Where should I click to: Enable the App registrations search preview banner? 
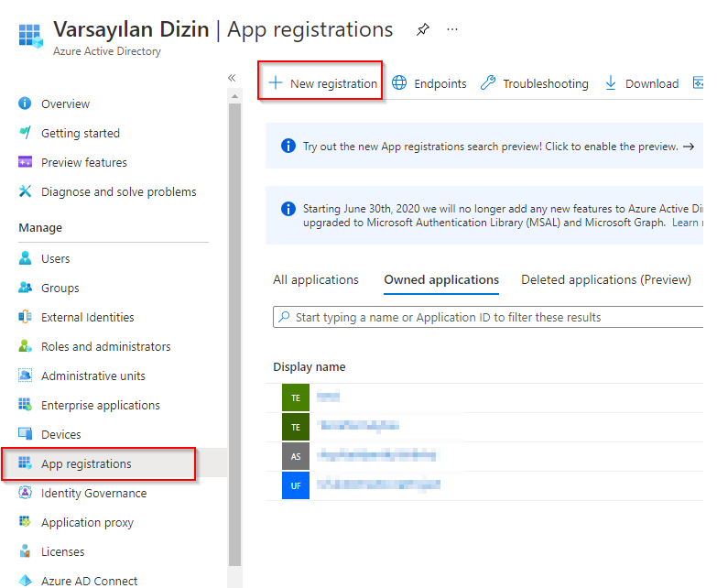pyautogui.click(x=484, y=146)
